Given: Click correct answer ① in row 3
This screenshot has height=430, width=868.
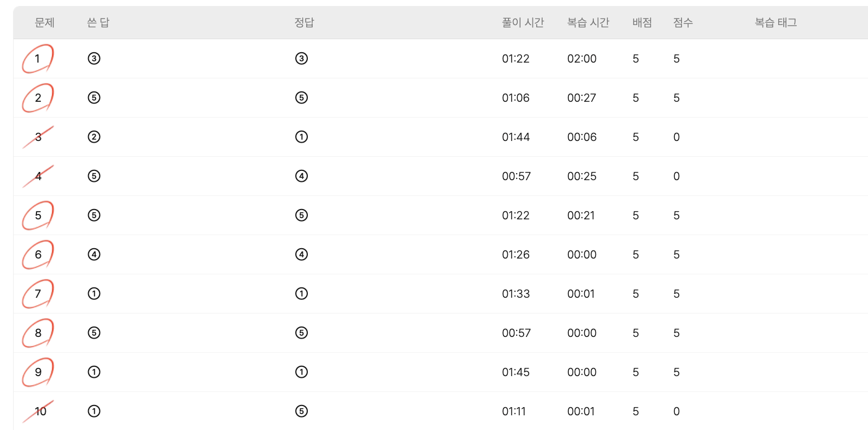Looking at the screenshot, I should click(x=301, y=137).
